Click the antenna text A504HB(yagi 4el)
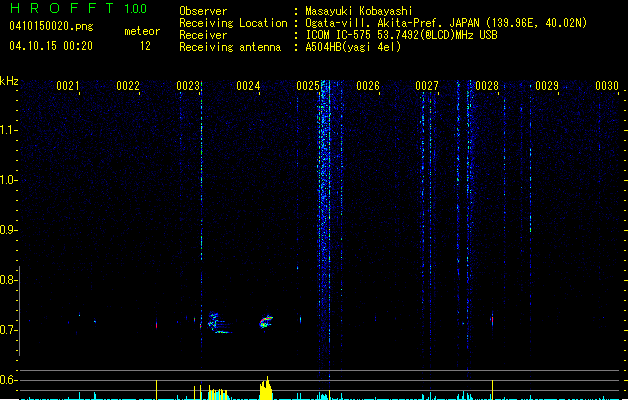629x400 pixels. pos(353,47)
